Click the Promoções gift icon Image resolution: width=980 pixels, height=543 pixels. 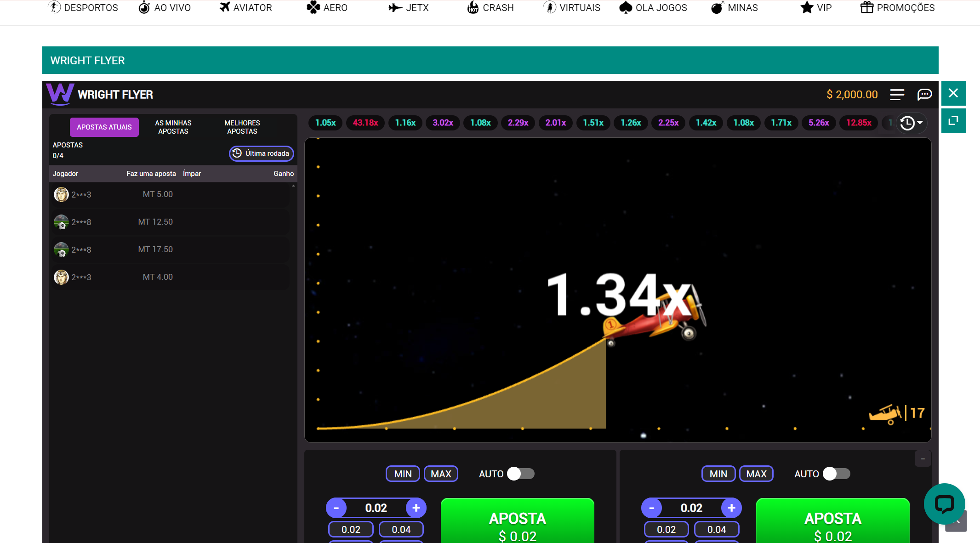866,7
